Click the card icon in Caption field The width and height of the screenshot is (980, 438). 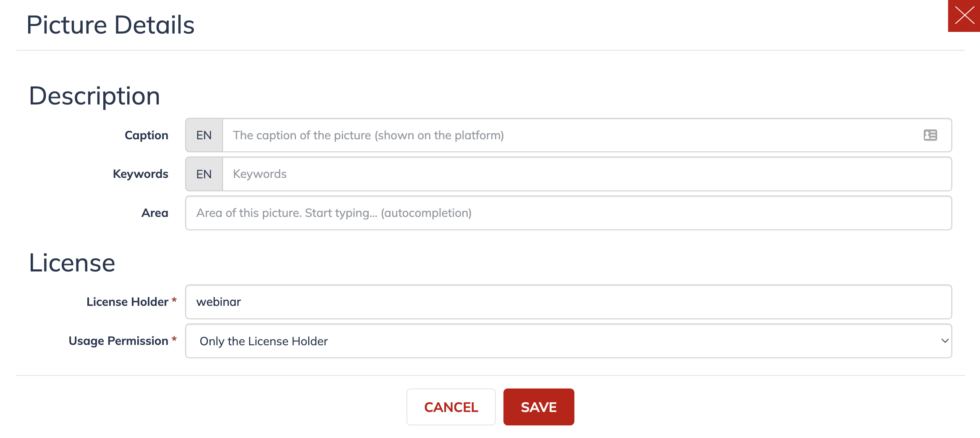click(930, 135)
